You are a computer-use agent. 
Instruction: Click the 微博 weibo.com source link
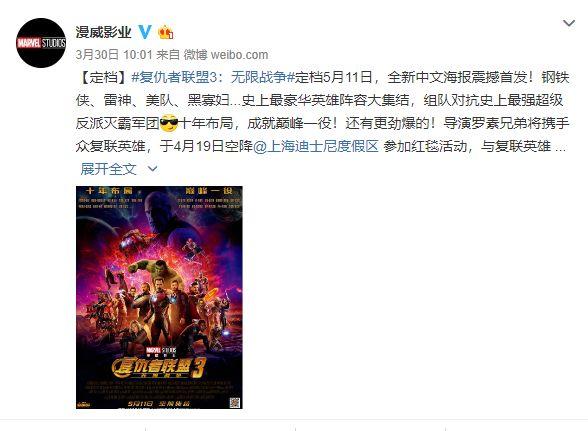[226, 55]
